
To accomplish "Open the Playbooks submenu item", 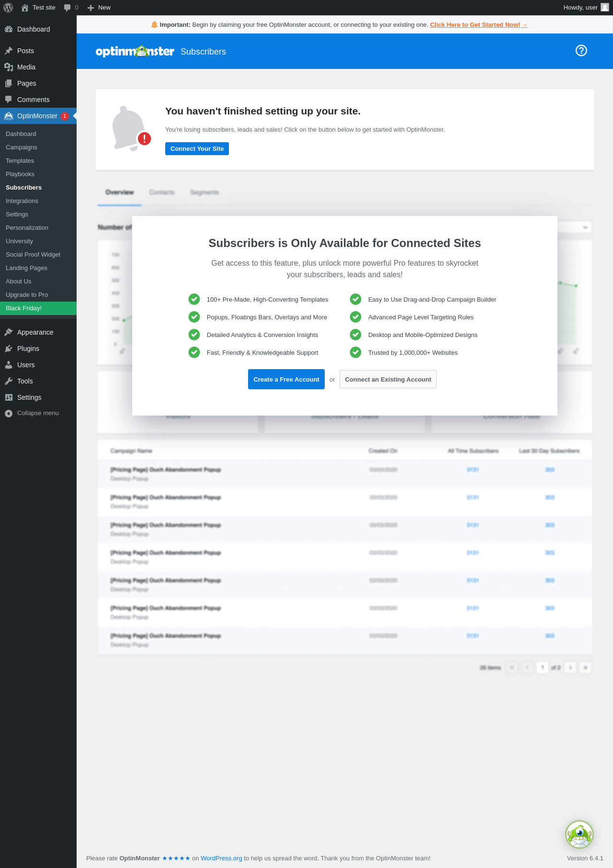I will click(38, 174).
